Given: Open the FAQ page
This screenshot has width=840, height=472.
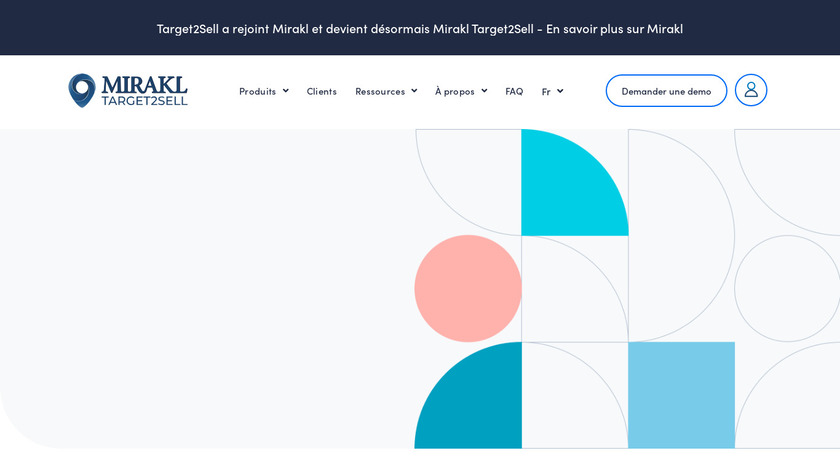Looking at the screenshot, I should (x=514, y=91).
